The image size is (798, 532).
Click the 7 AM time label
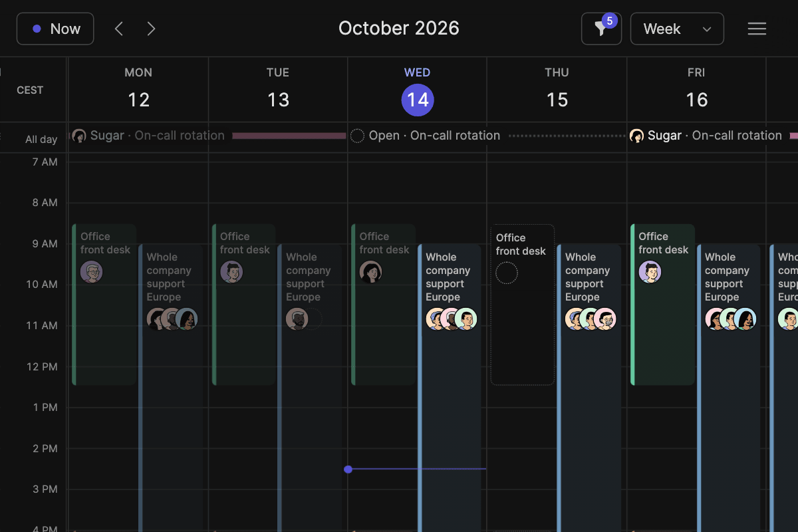[x=45, y=162]
